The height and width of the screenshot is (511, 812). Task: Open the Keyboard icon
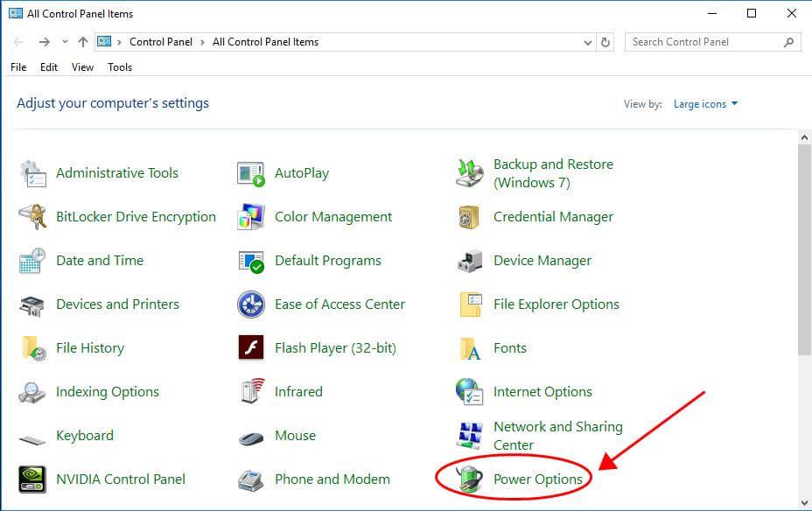(32, 441)
